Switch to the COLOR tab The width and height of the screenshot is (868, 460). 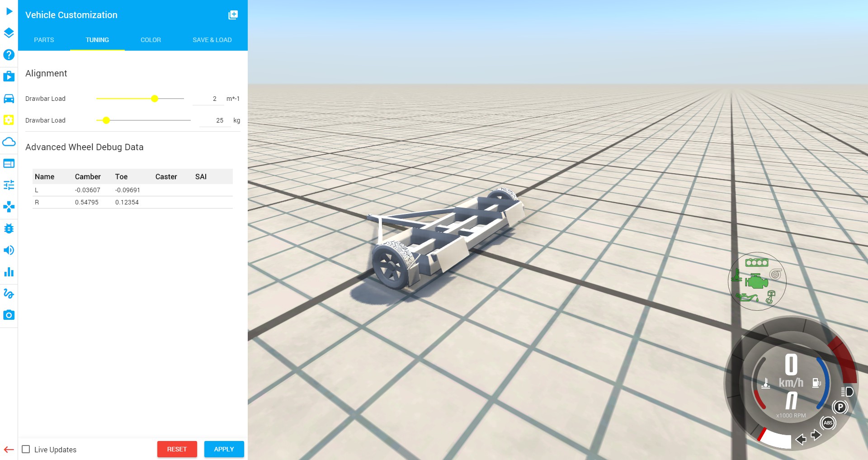coord(151,40)
